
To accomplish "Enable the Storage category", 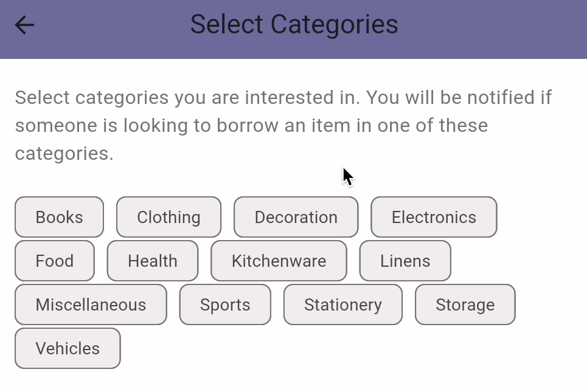I will [x=465, y=304].
